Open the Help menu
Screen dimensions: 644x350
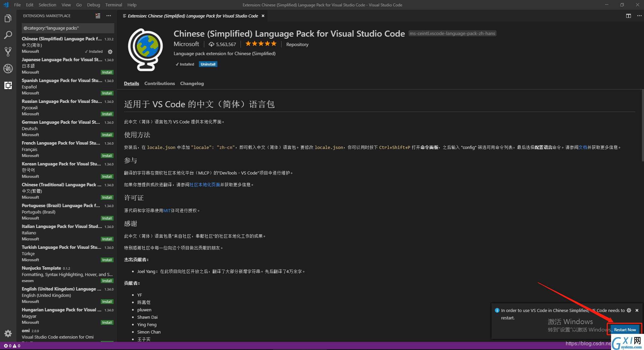click(132, 5)
